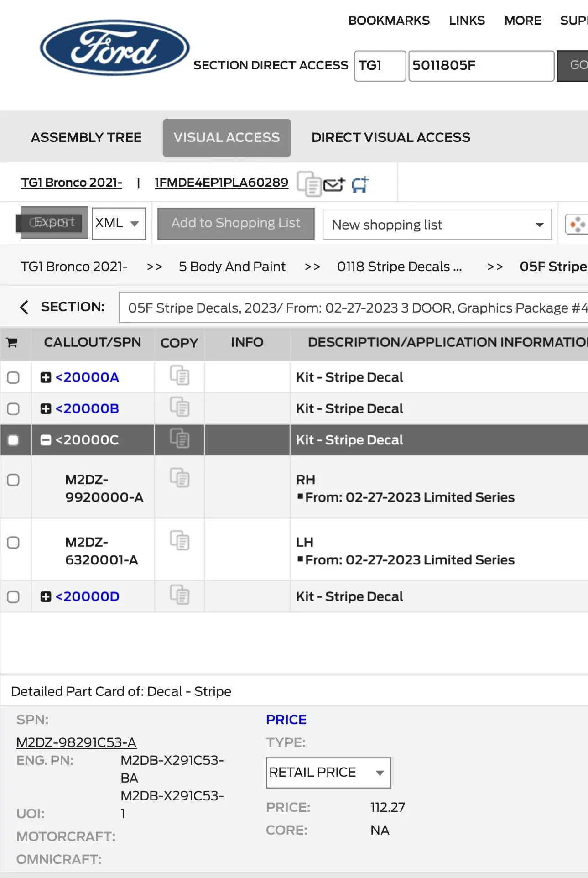Copy icon for row 20000C
This screenshot has width=588, height=878.
[x=180, y=439]
